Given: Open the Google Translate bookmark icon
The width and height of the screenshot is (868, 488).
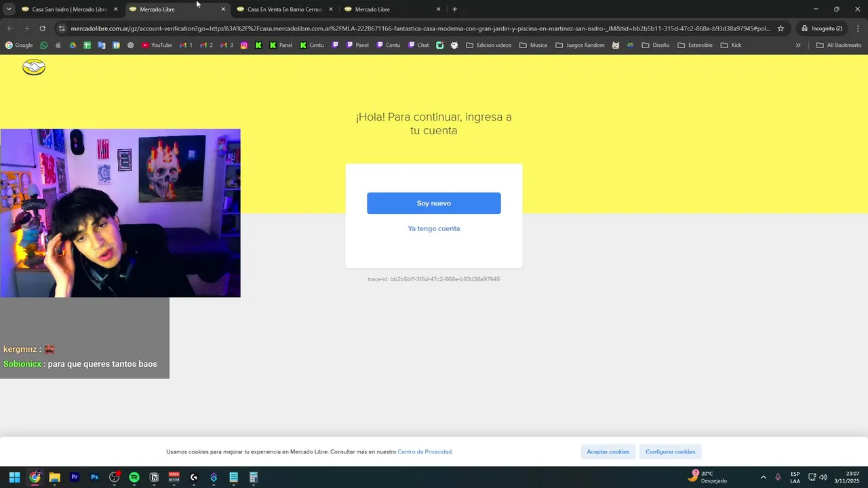Looking at the screenshot, I should pos(102,45).
